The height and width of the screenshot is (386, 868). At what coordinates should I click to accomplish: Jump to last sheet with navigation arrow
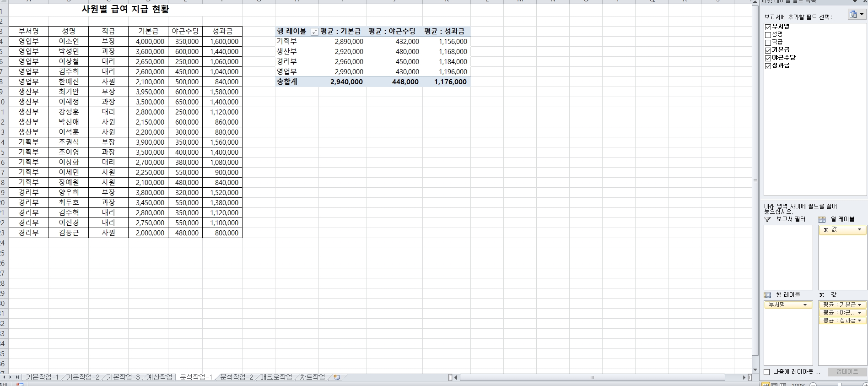point(17,377)
